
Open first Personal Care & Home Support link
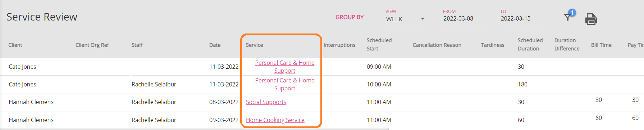point(285,67)
